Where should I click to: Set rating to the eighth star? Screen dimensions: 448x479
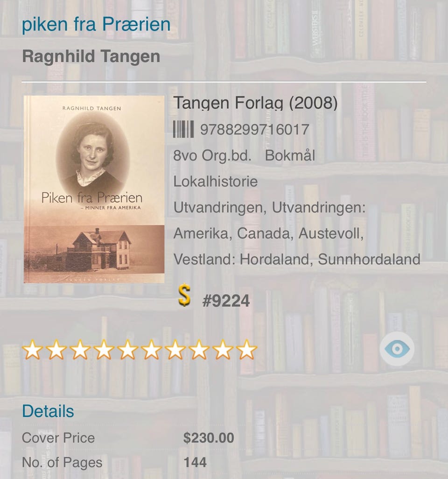(x=199, y=350)
